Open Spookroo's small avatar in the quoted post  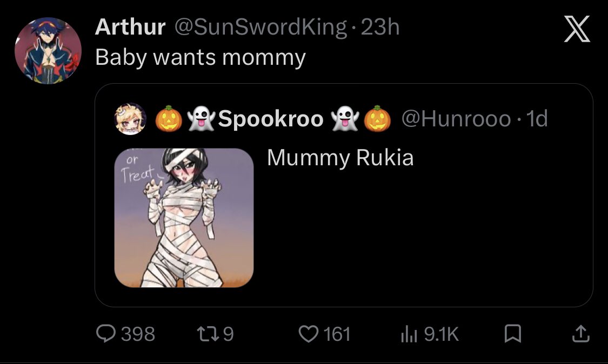(131, 119)
